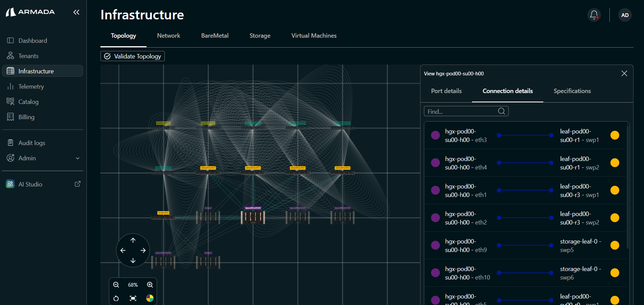The height and width of the screenshot is (305, 644).
Task: Pan the topology left with the arrow
Action: 123,250
